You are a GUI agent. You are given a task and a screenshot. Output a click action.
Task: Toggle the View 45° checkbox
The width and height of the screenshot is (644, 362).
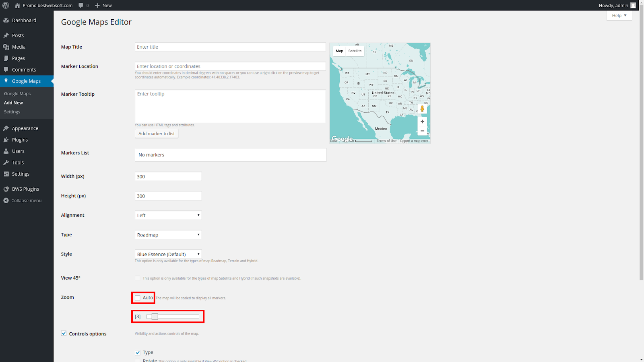[x=138, y=278]
